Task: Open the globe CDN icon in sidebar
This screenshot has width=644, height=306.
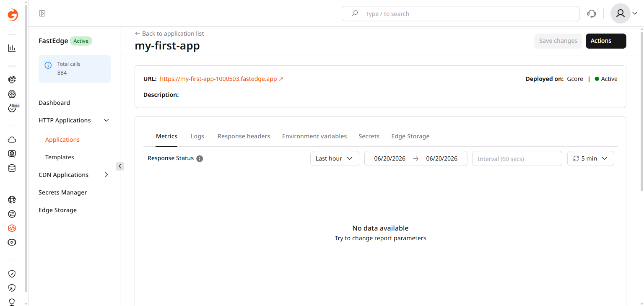Action: (12, 200)
